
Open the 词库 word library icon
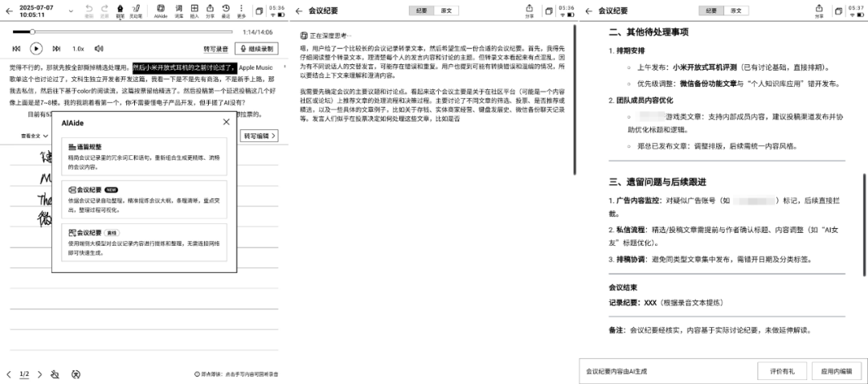coord(178,10)
